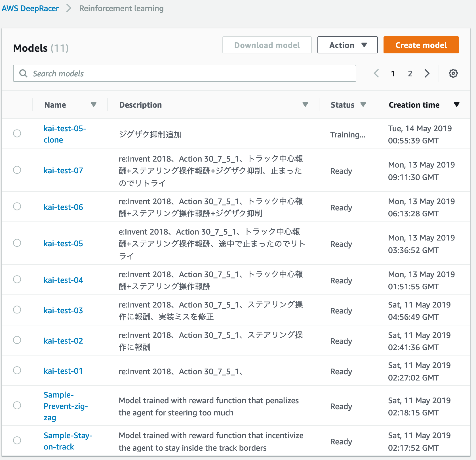Sort by the Creation time column arrow
Viewport: 476px width, 460px height.
[x=457, y=104]
